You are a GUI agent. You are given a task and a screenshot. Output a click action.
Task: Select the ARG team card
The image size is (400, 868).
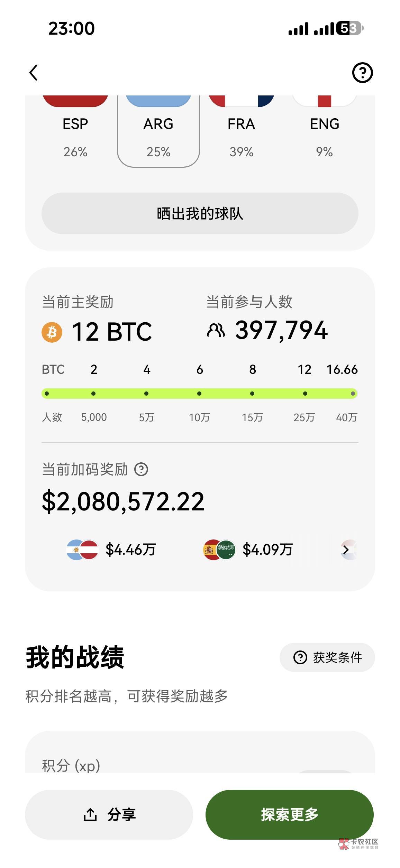pyautogui.click(x=158, y=131)
